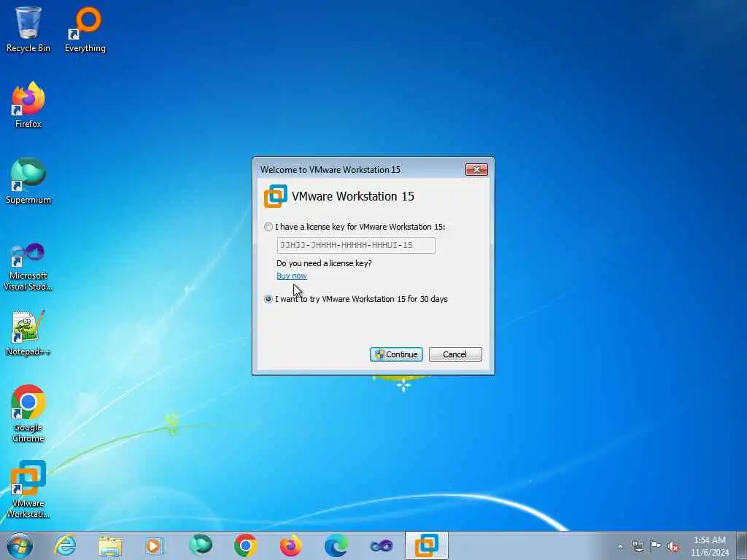Select the Supermium desktop shortcut
The image size is (747, 560).
28,181
